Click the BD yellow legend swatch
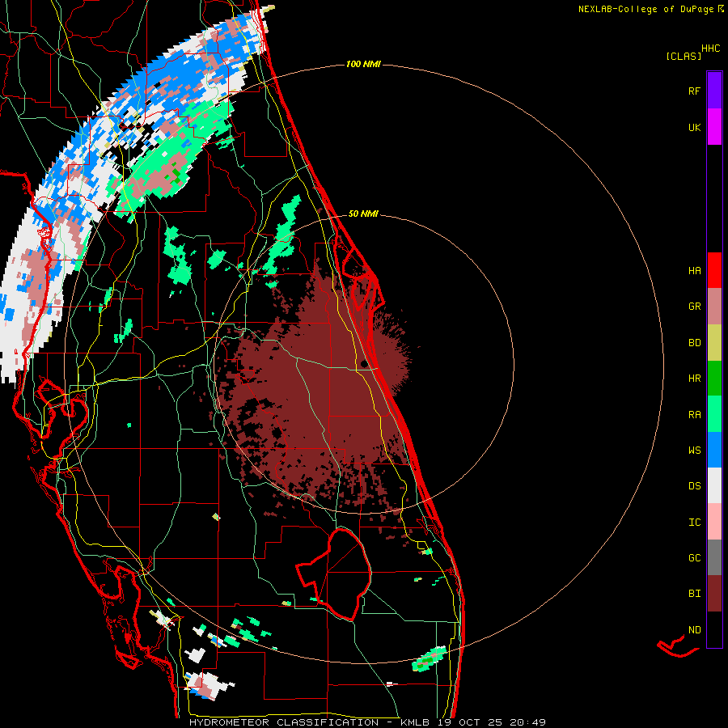728x728 pixels. [714, 342]
